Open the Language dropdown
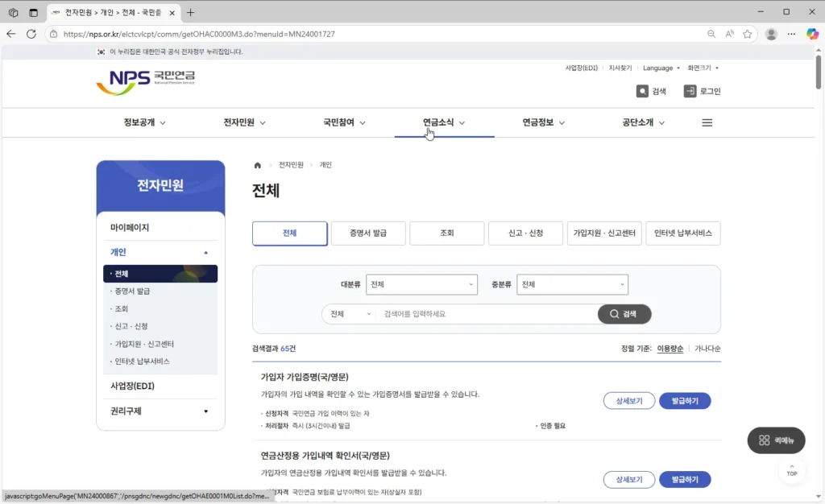Viewport: 825px width, 504px height. tap(661, 68)
